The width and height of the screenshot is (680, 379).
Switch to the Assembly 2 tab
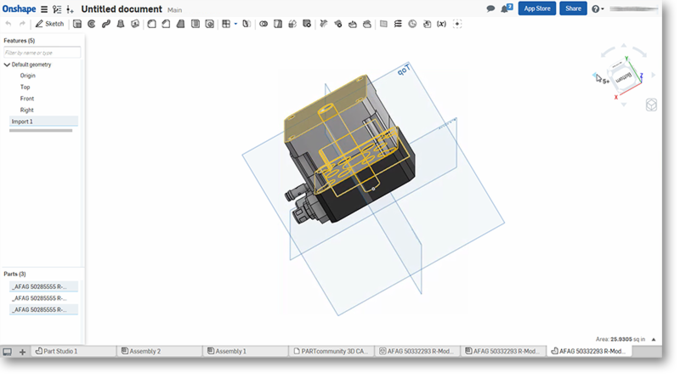coord(160,351)
